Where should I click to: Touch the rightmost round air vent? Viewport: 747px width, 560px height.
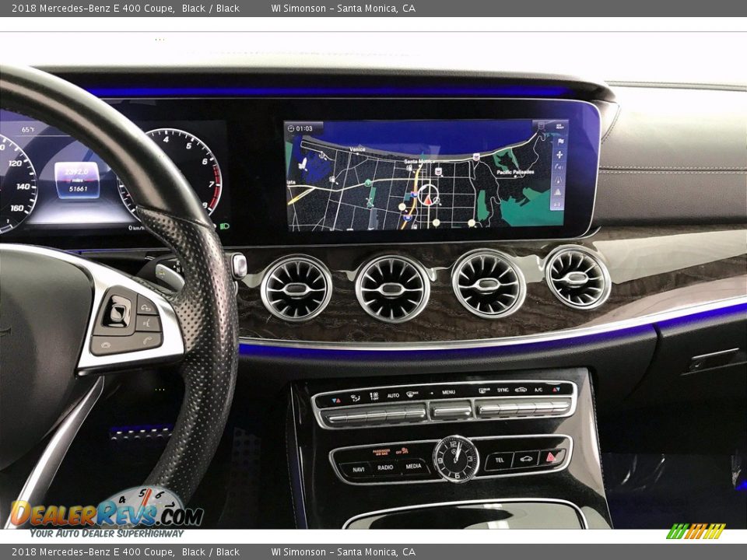(x=578, y=277)
